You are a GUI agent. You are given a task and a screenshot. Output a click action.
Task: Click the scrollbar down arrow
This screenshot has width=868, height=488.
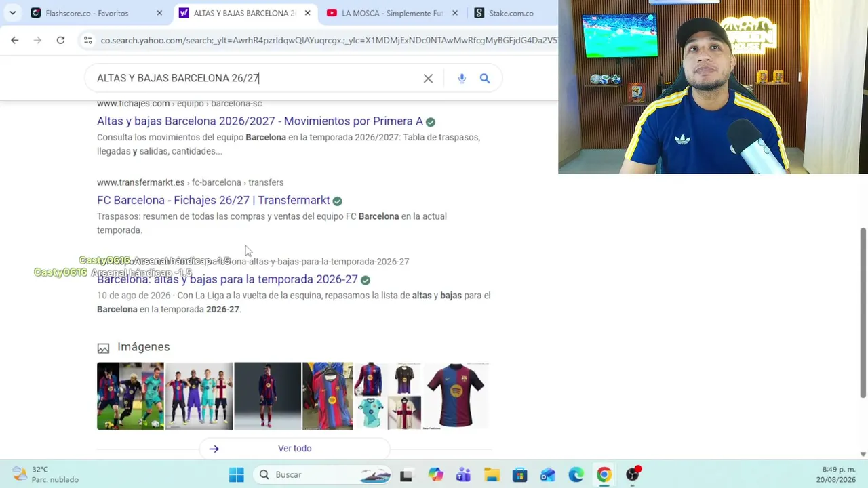pyautogui.click(x=863, y=454)
